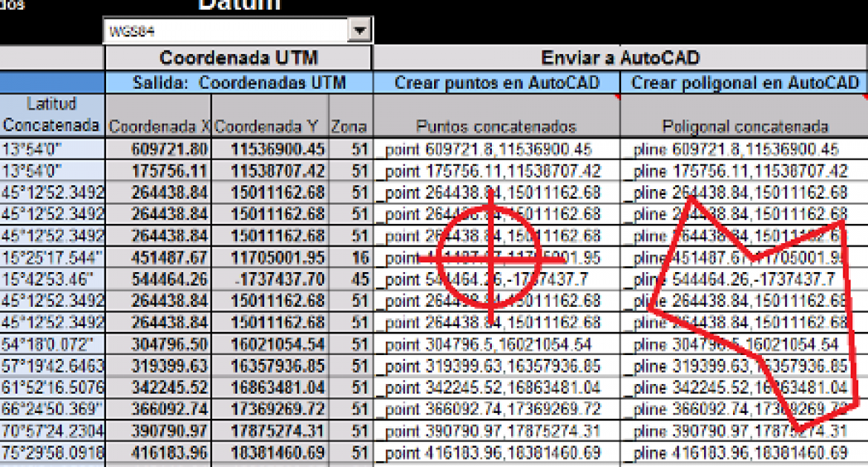The height and width of the screenshot is (467, 868).
Task: Select the Crear poligonal en AutoCAD header
Action: (744, 82)
